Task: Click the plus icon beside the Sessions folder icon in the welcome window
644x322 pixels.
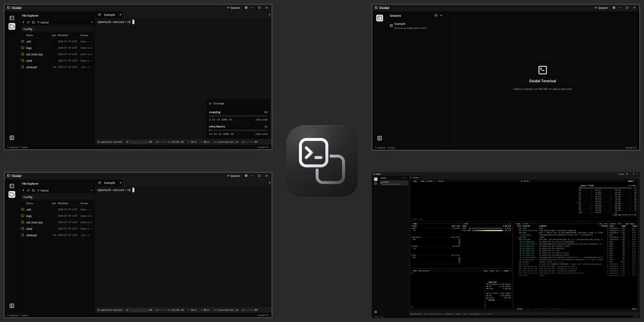Action: tap(441, 16)
